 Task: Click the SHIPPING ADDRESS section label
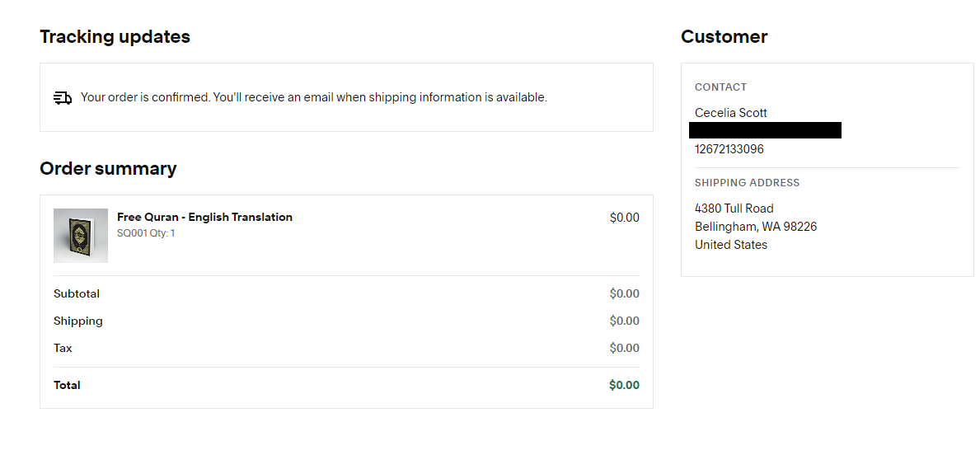click(x=747, y=183)
